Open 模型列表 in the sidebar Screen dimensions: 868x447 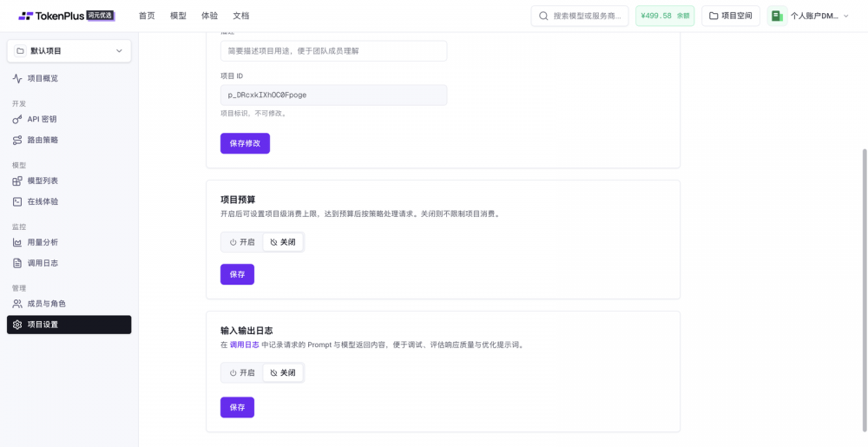[69, 181]
